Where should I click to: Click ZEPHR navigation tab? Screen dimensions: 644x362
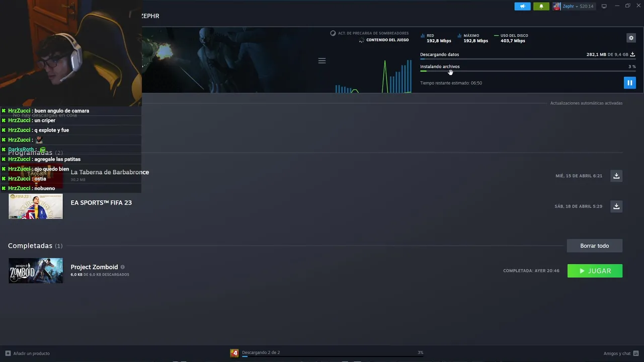coord(150,16)
